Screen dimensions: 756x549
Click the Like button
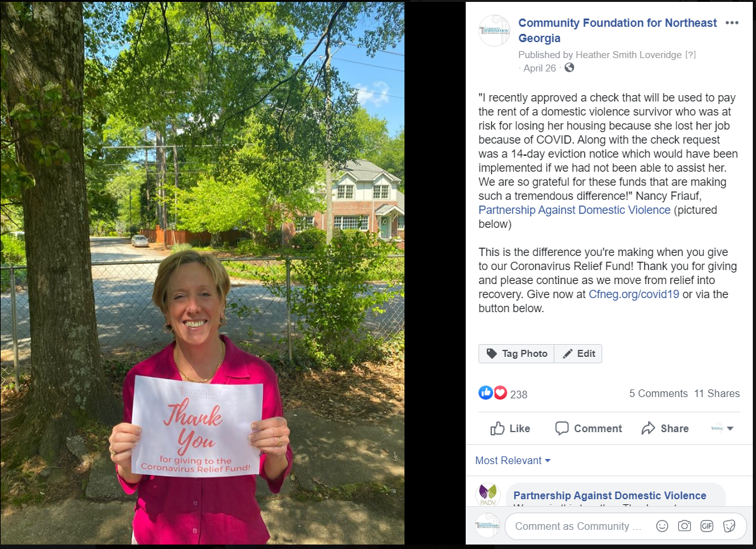coord(510,428)
